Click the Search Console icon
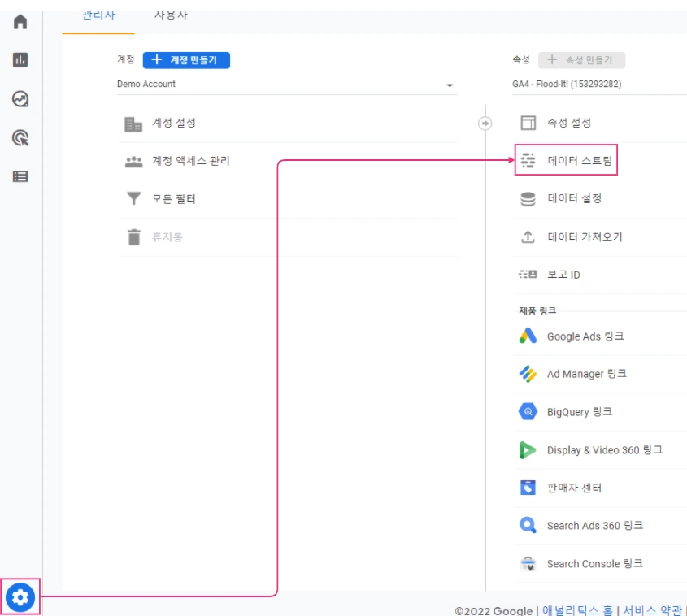This screenshot has height=616, width=687. tap(528, 563)
